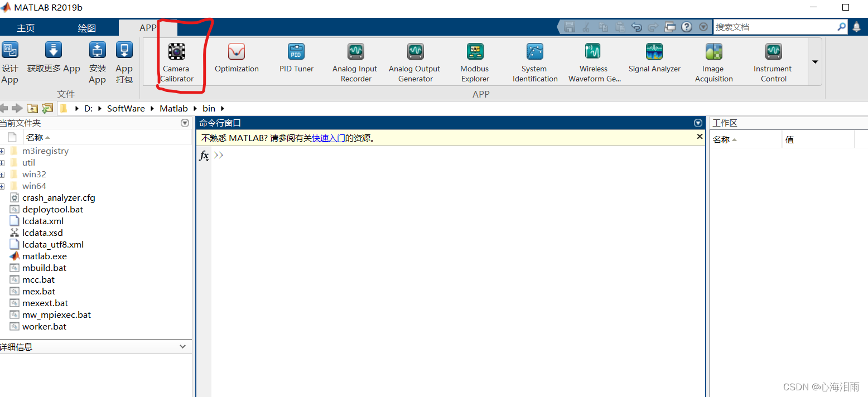
Task: Open the Optimization app
Action: click(x=237, y=58)
